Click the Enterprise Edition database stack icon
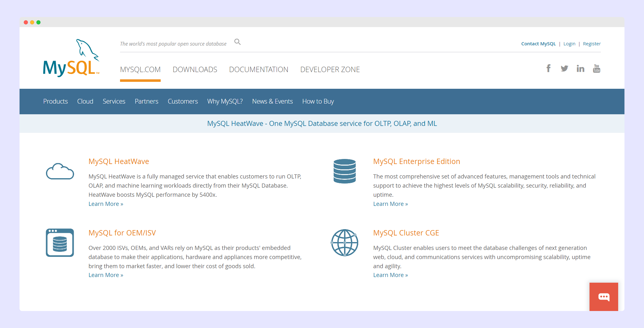The width and height of the screenshot is (644, 328). (x=345, y=171)
